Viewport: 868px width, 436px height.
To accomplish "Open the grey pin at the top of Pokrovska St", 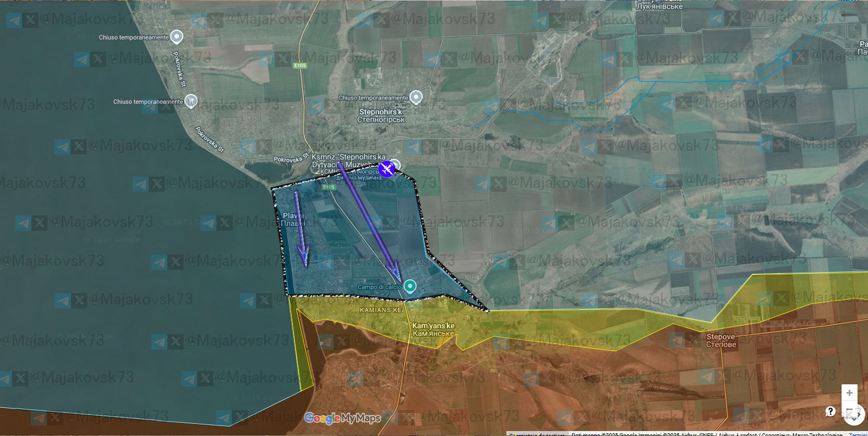I will click(x=177, y=37).
